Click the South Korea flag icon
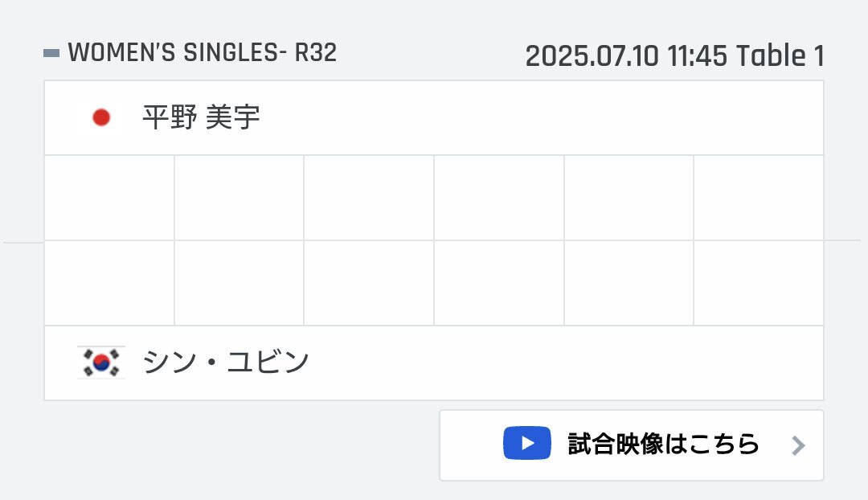 coord(101,363)
